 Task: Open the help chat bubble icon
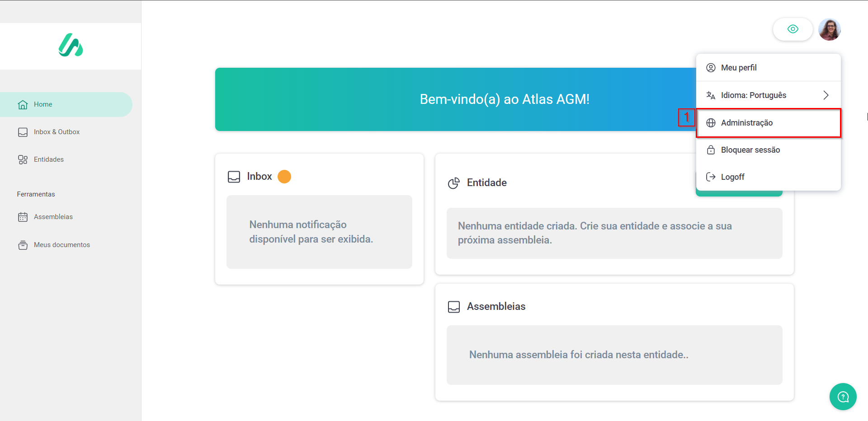pos(843,397)
